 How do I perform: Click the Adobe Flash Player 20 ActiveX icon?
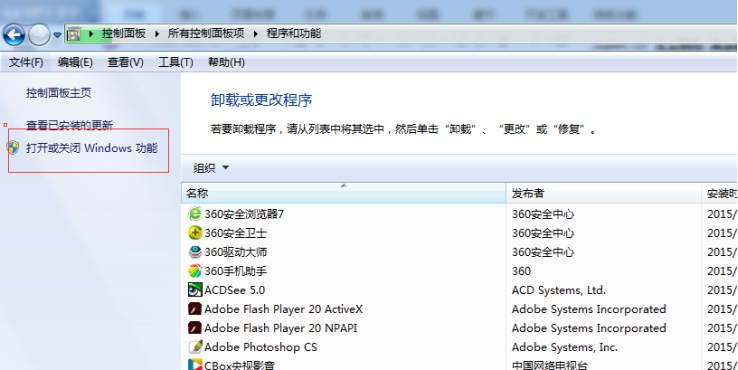click(195, 309)
